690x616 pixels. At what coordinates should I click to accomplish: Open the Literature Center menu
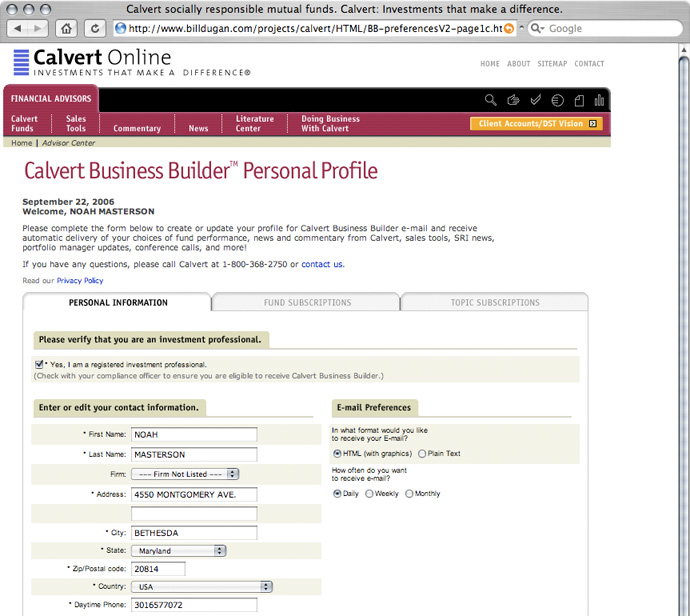(x=254, y=124)
